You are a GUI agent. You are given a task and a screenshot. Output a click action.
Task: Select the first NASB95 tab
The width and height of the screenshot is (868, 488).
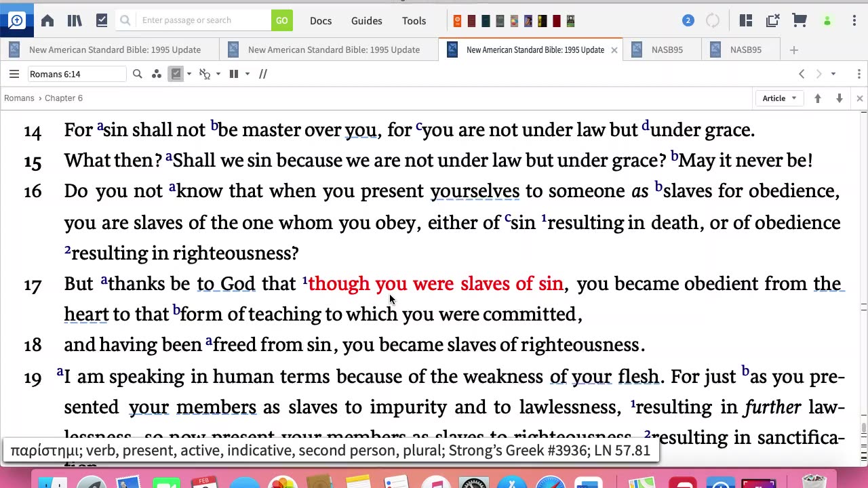(661, 49)
